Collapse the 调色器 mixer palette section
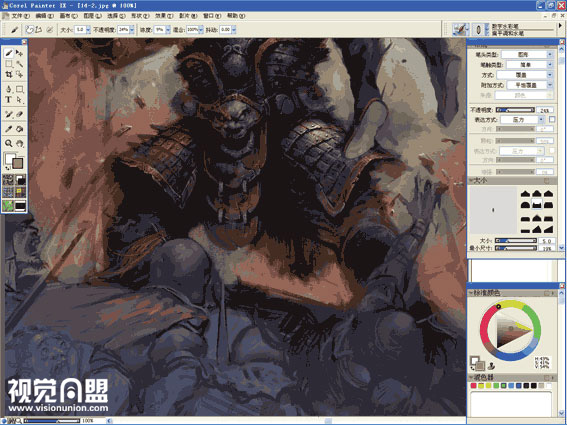This screenshot has width=567, height=425. [x=472, y=378]
